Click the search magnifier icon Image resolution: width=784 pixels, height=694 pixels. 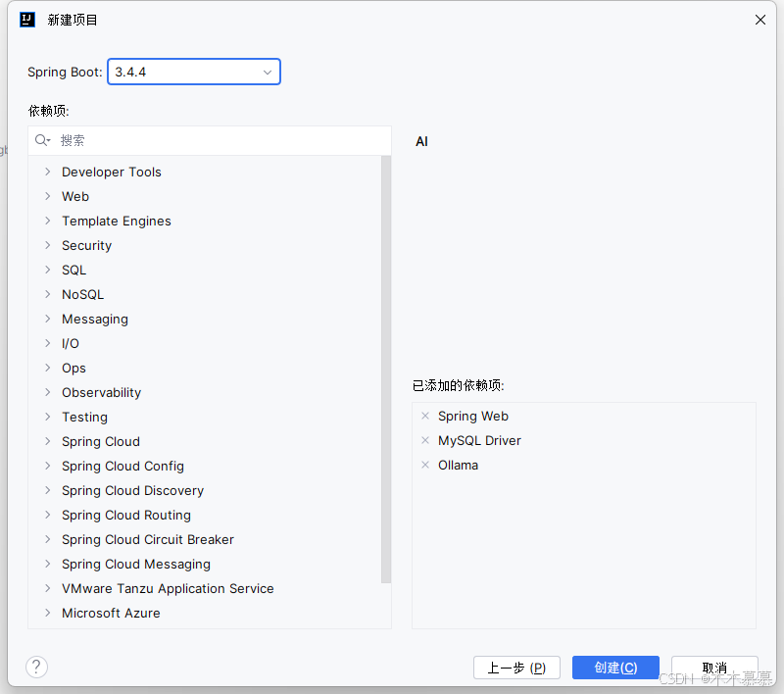(x=42, y=140)
